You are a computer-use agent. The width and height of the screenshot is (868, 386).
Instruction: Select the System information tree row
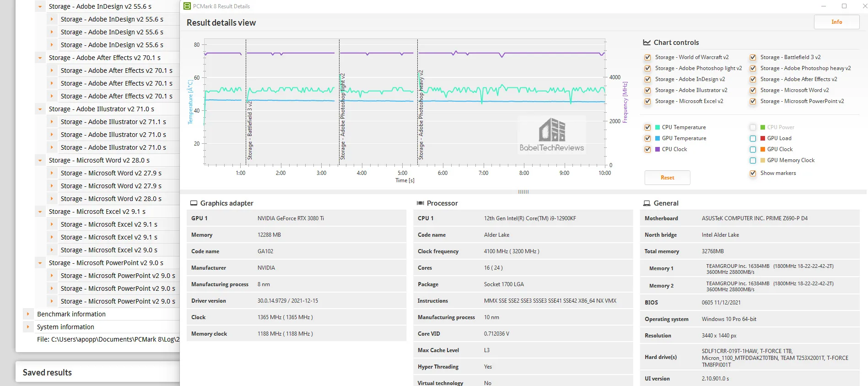65,327
